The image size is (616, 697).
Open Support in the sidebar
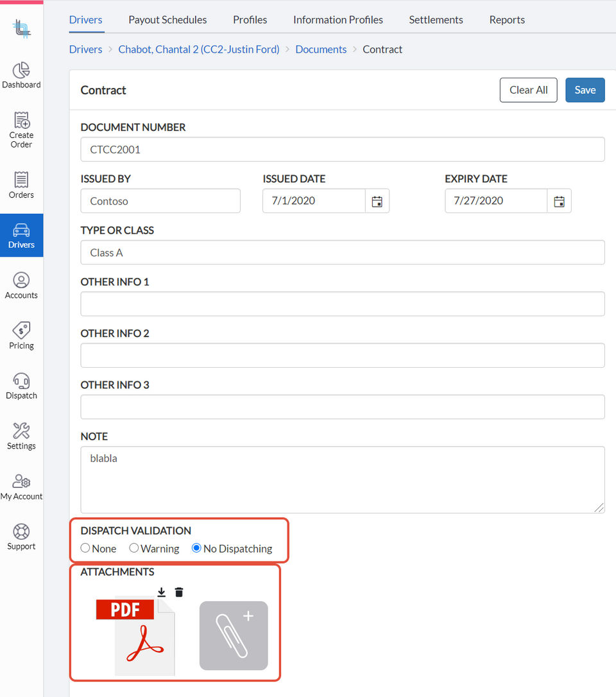pyautogui.click(x=21, y=537)
